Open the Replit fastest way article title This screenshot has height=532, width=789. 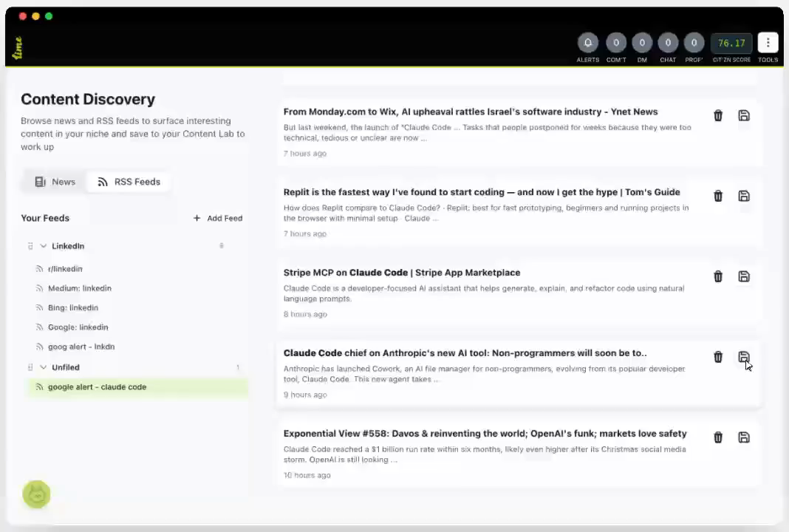pos(482,192)
